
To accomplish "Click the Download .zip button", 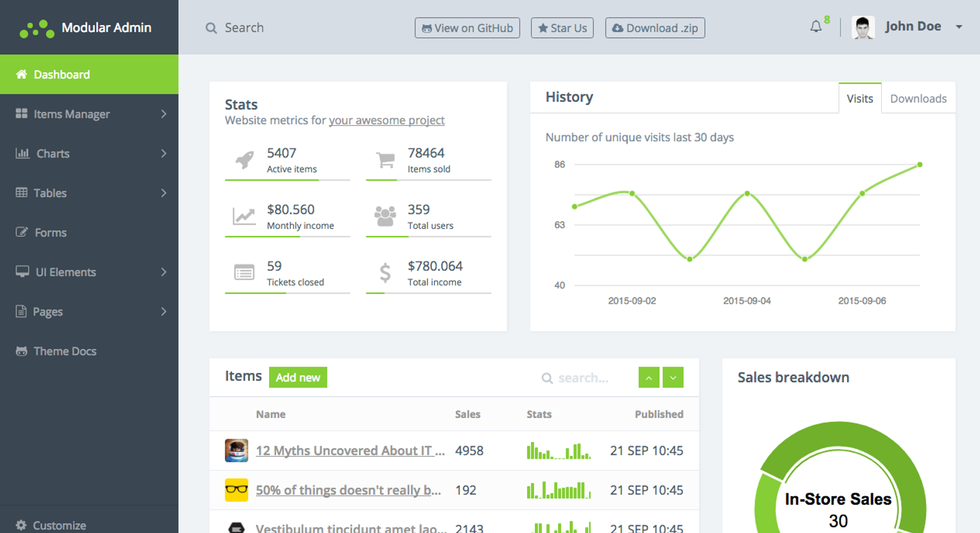I will pyautogui.click(x=655, y=28).
